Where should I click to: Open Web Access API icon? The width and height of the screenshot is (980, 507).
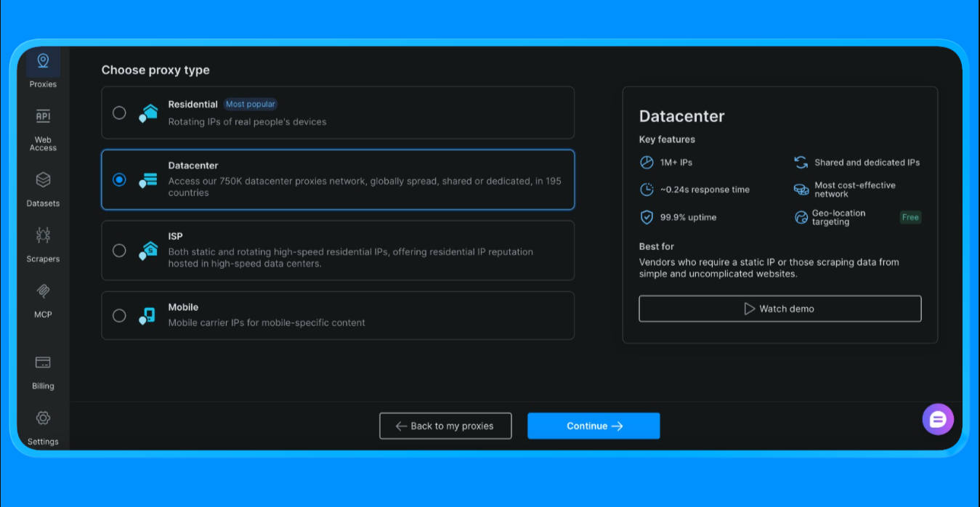pyautogui.click(x=43, y=117)
